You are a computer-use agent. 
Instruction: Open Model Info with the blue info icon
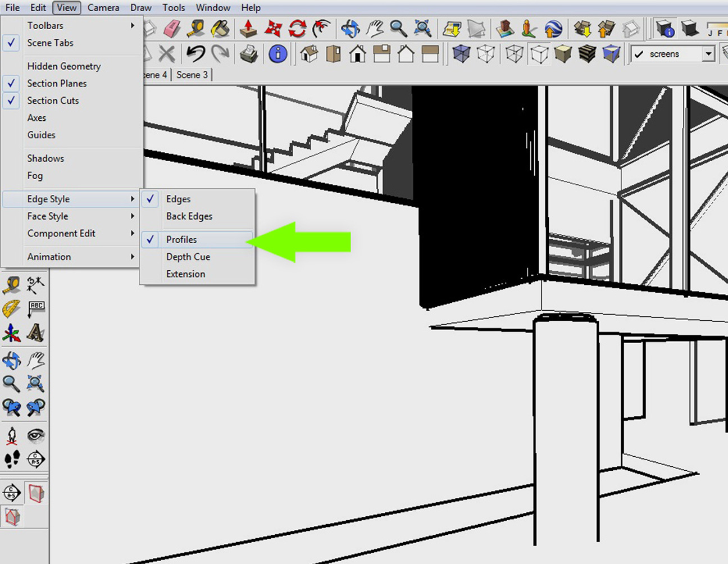pos(278,53)
